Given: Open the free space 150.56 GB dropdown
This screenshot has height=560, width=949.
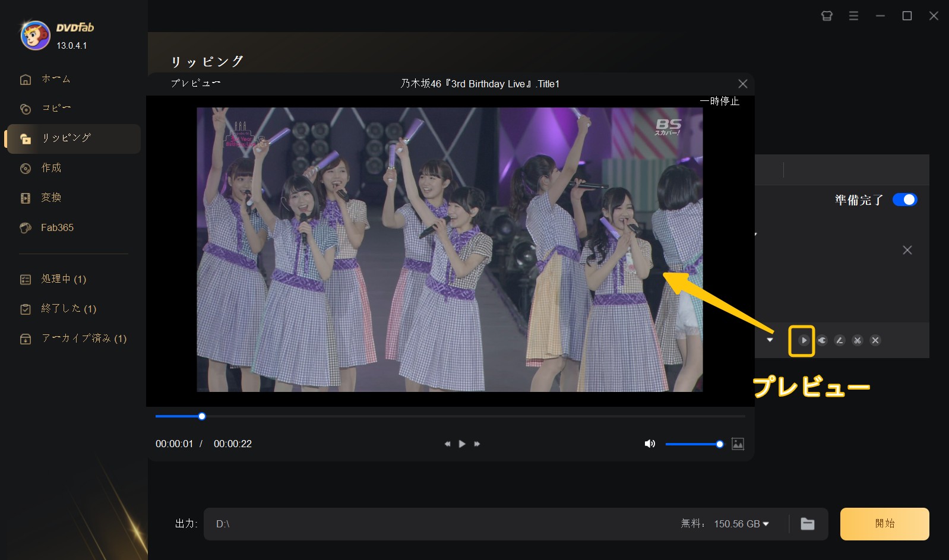Looking at the screenshot, I should [742, 524].
